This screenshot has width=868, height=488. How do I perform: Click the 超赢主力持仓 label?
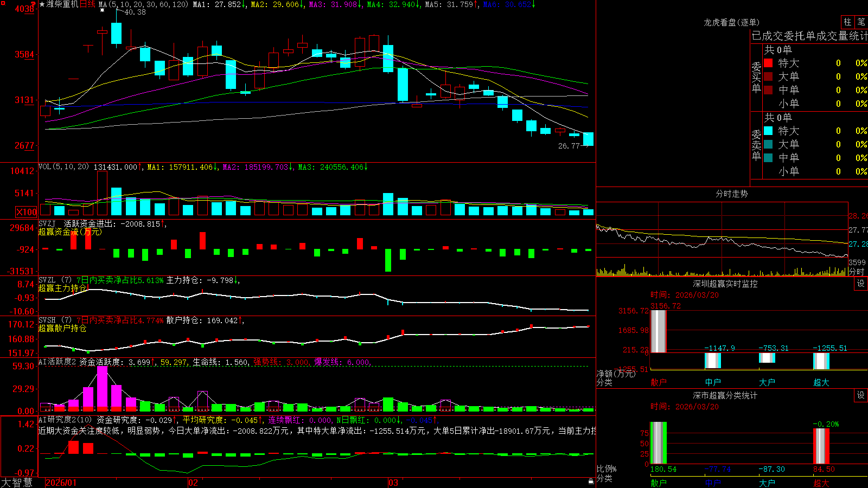point(62,288)
